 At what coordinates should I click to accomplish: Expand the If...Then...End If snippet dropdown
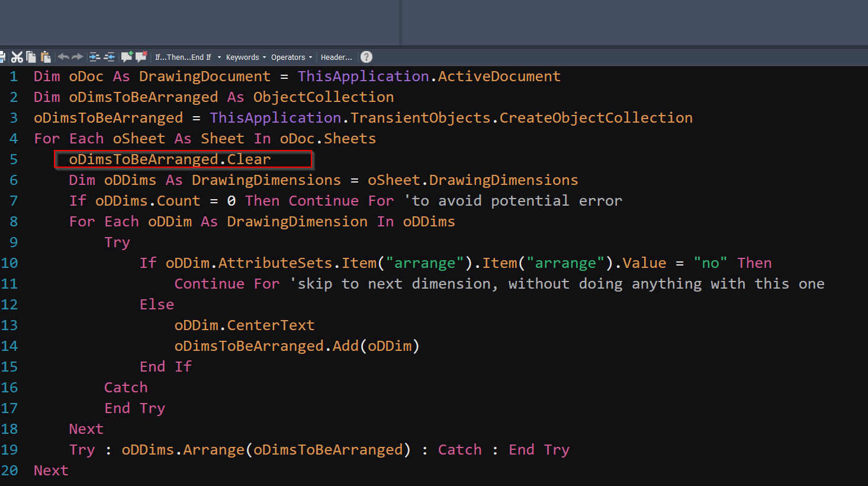219,57
